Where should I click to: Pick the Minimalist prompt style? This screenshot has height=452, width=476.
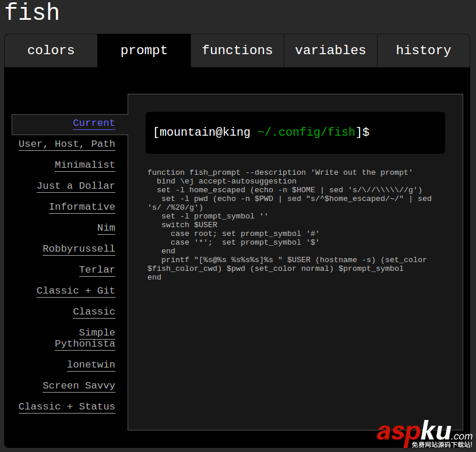click(85, 165)
